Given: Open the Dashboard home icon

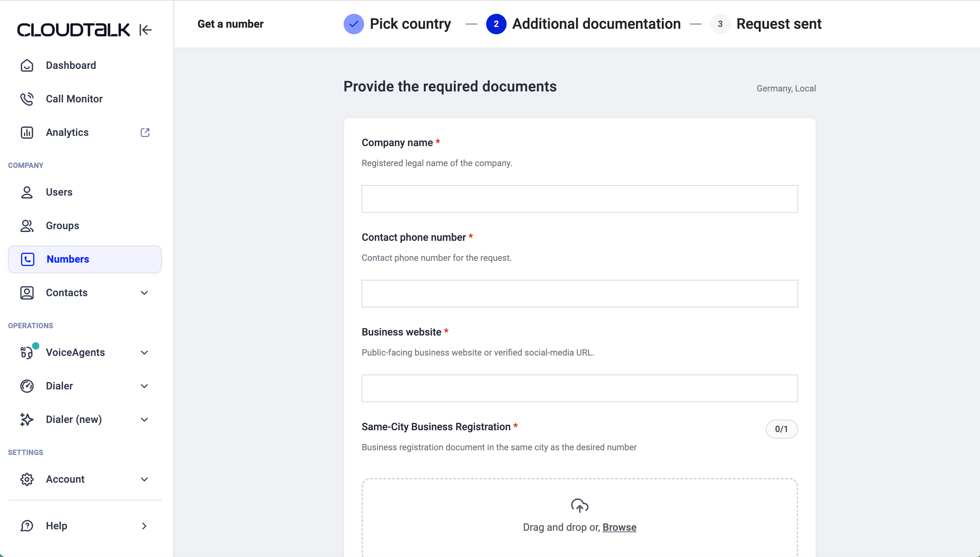Looking at the screenshot, I should [x=27, y=66].
